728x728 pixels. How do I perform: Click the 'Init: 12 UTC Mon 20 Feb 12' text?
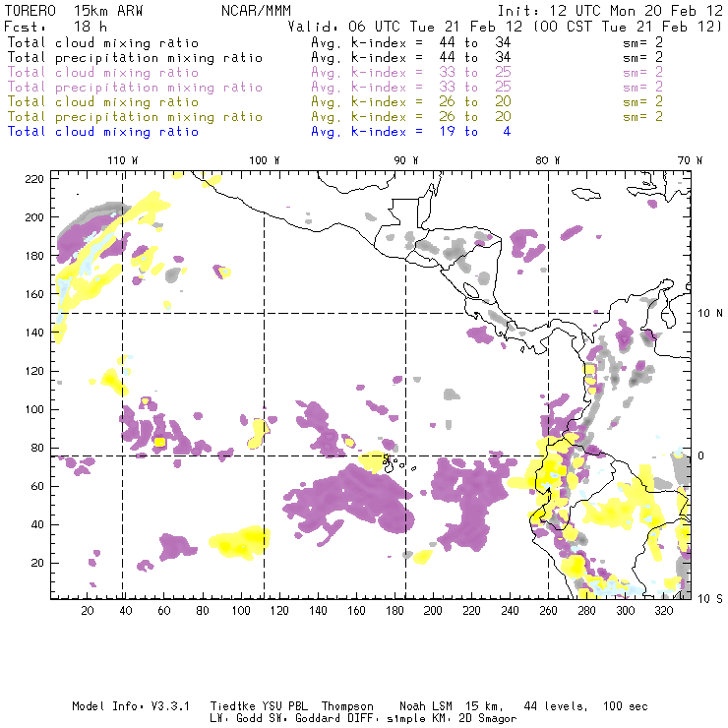(610, 11)
